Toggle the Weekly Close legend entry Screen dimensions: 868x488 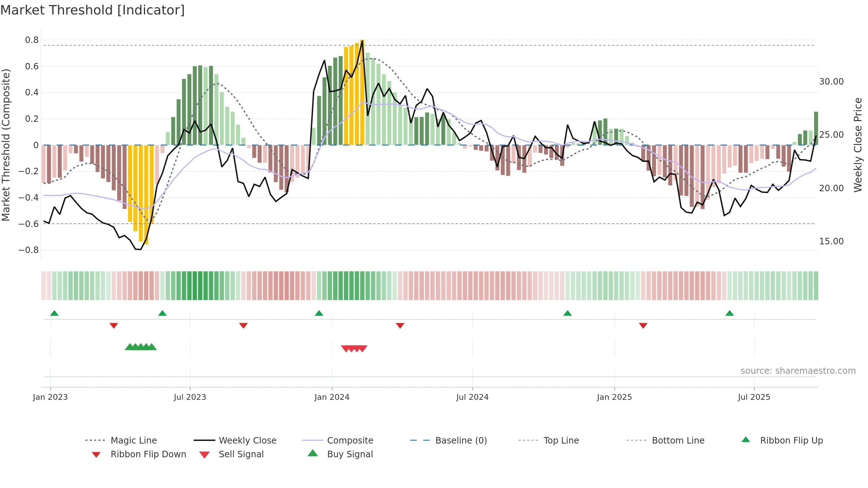[235, 440]
